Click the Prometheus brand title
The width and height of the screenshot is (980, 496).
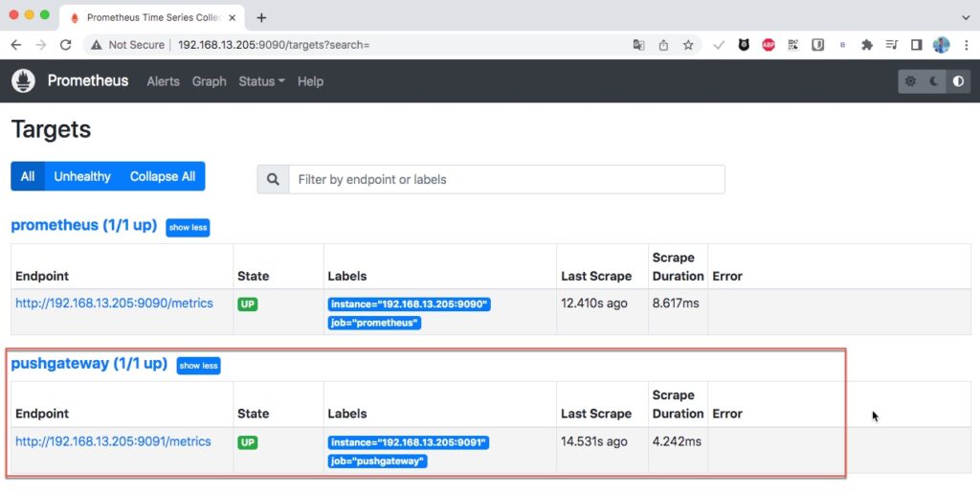pos(88,80)
